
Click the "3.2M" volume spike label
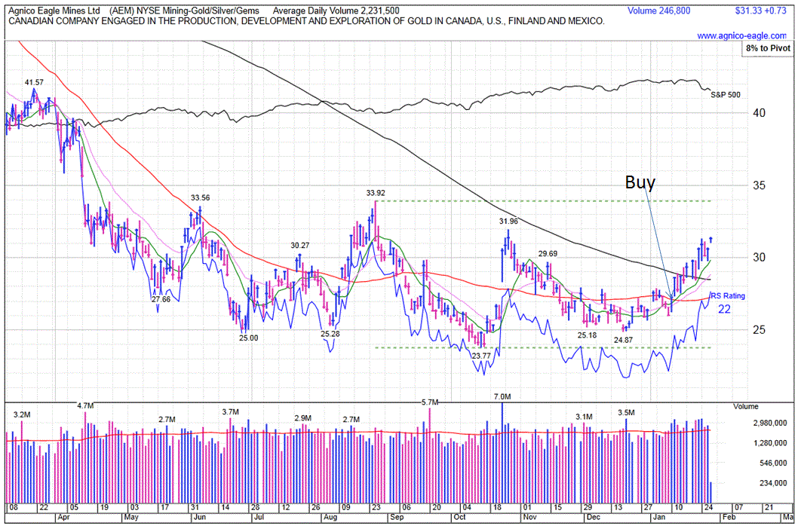click(22, 415)
